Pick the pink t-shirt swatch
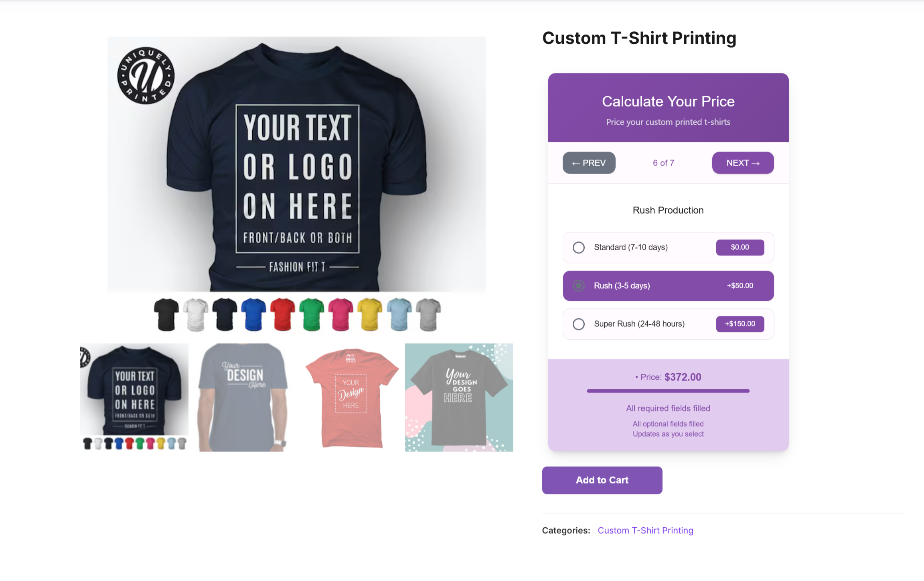924x581 pixels. tap(341, 314)
